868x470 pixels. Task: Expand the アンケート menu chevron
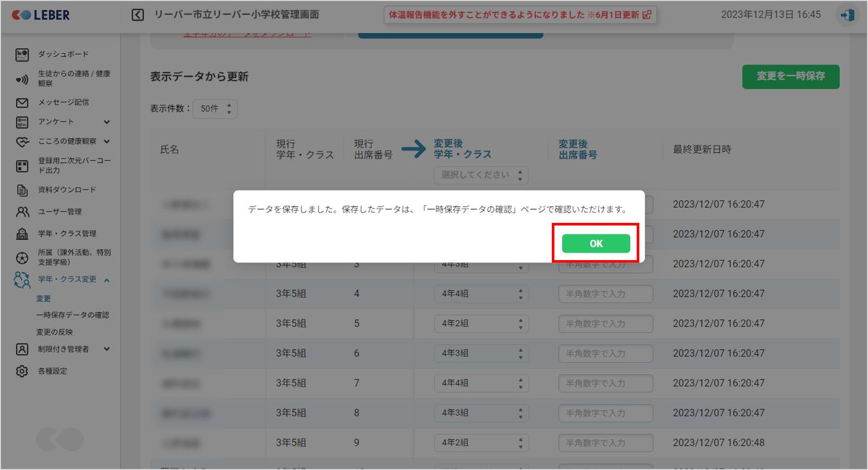[x=107, y=122]
